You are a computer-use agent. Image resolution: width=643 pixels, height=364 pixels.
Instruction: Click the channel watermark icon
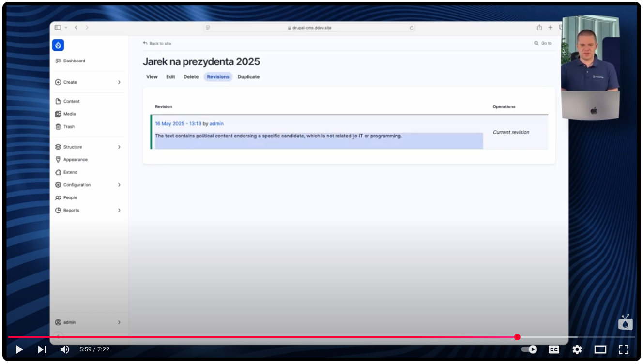click(x=626, y=322)
